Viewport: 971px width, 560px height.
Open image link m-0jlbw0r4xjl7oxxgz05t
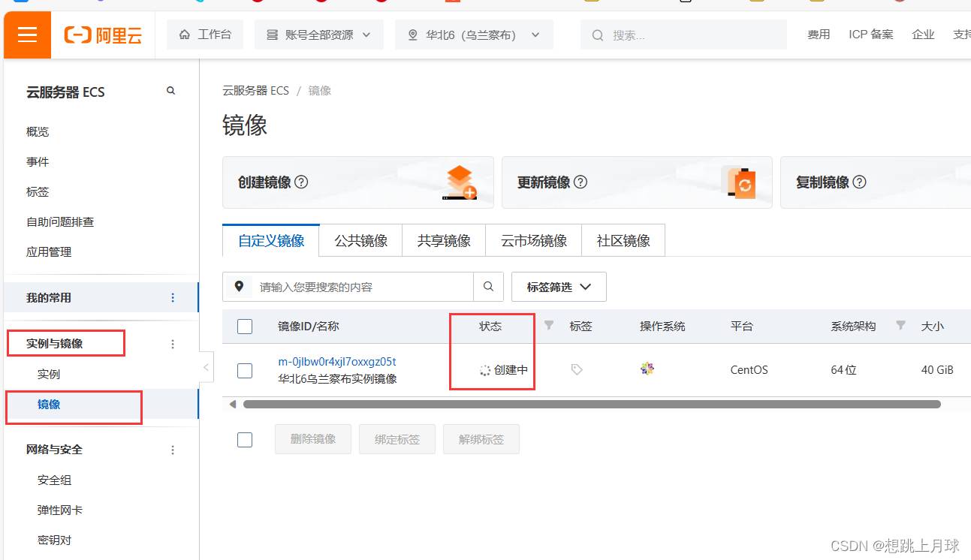point(337,362)
